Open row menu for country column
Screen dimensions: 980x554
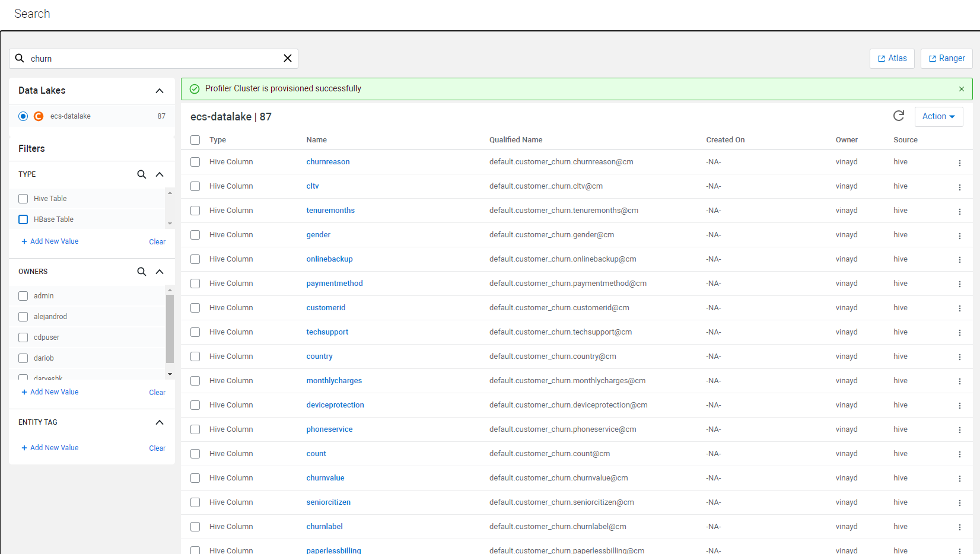pyautogui.click(x=960, y=357)
